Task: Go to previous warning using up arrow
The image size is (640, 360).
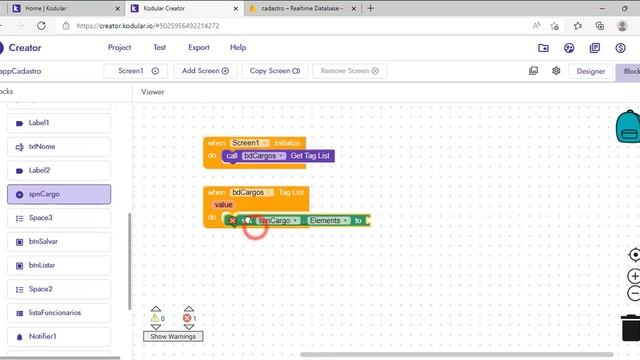Action: (156, 309)
